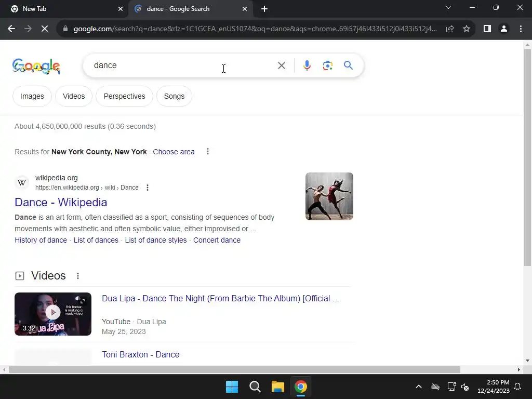Open tab search dropdown arrow
Viewport: 532px width, 399px height.
(448, 7)
